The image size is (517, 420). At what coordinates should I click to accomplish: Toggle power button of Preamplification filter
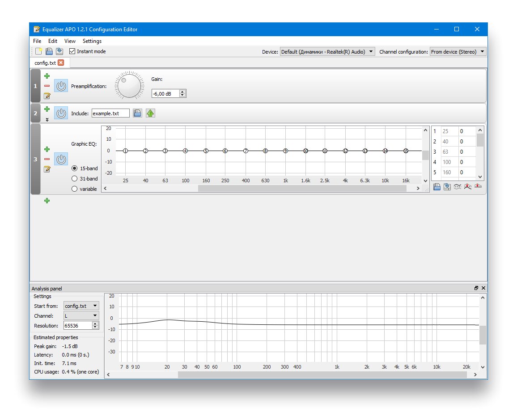tap(61, 86)
